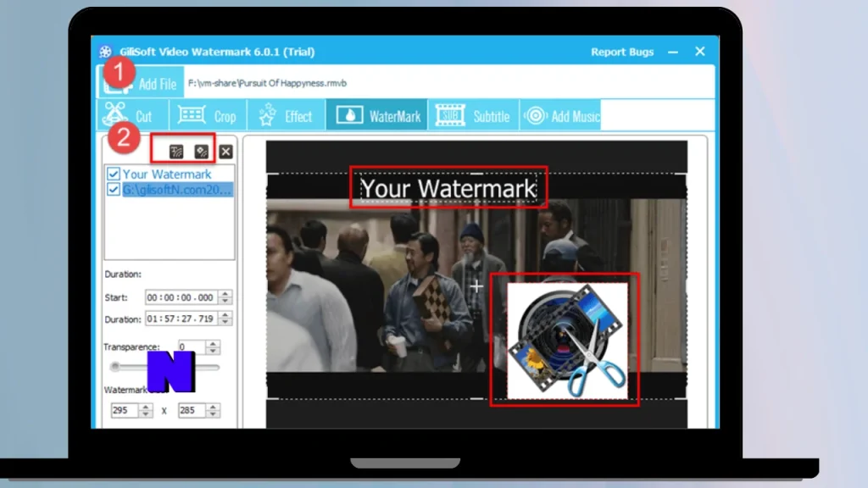This screenshot has width=868, height=488.
Task: Decrease watermark height 285 down arrow
Action: tap(213, 413)
